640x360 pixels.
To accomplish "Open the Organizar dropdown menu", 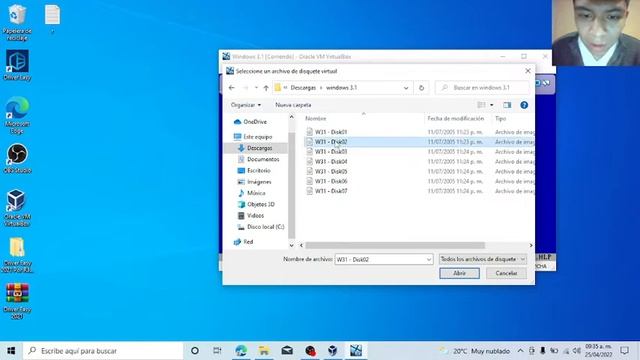I will [246, 105].
